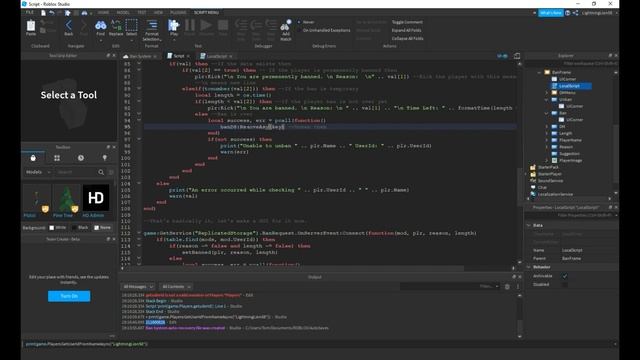
Task: Switch to the LocalScript editor tab
Action: click(216, 56)
